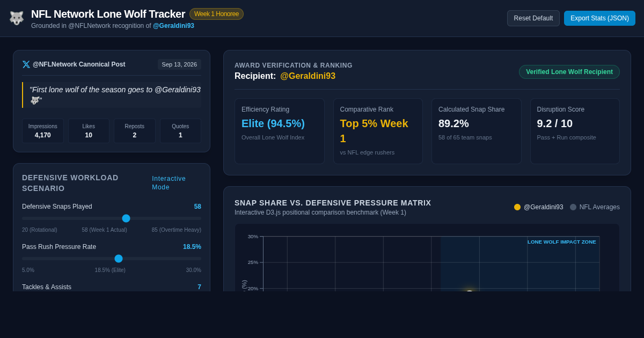Click the Reset Default button
The image size is (644, 338).
click(533, 18)
